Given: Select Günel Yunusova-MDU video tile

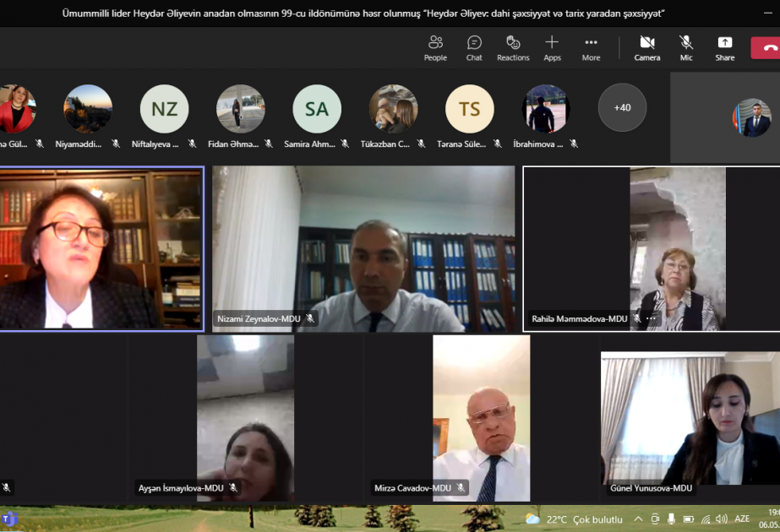Looking at the screenshot, I should tap(690, 418).
